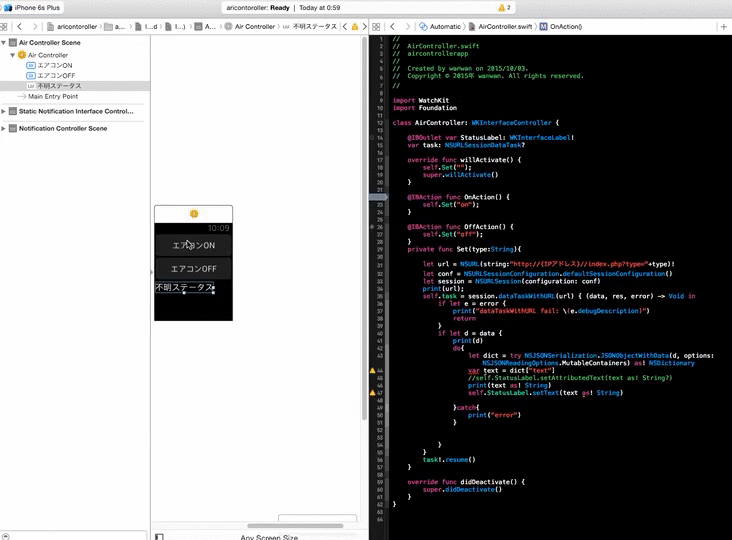Viewport: 732px width, 540px height.
Task: Click the StatusLabel IBOutlet connection circle
Action: coord(373,138)
